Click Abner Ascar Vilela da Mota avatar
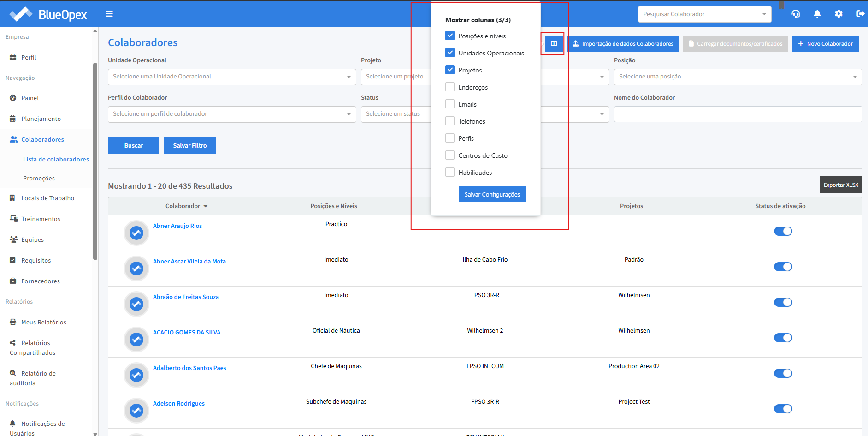Viewport: 868px width, 436px height. [136, 269]
